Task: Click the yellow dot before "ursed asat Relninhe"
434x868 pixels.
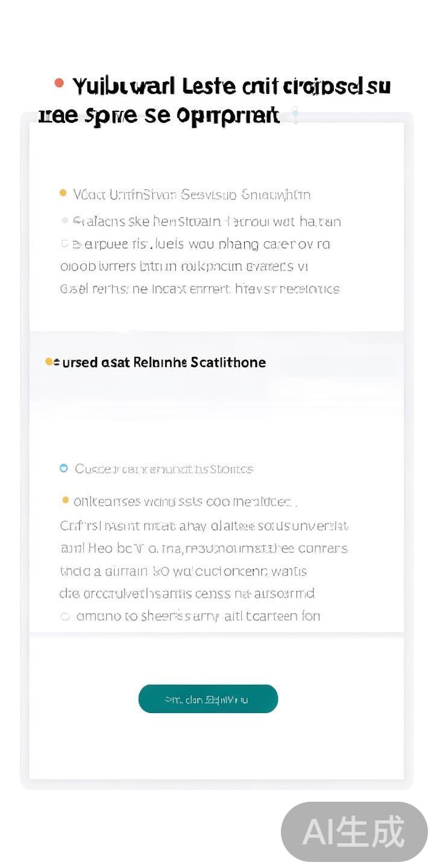Action: tap(49, 362)
